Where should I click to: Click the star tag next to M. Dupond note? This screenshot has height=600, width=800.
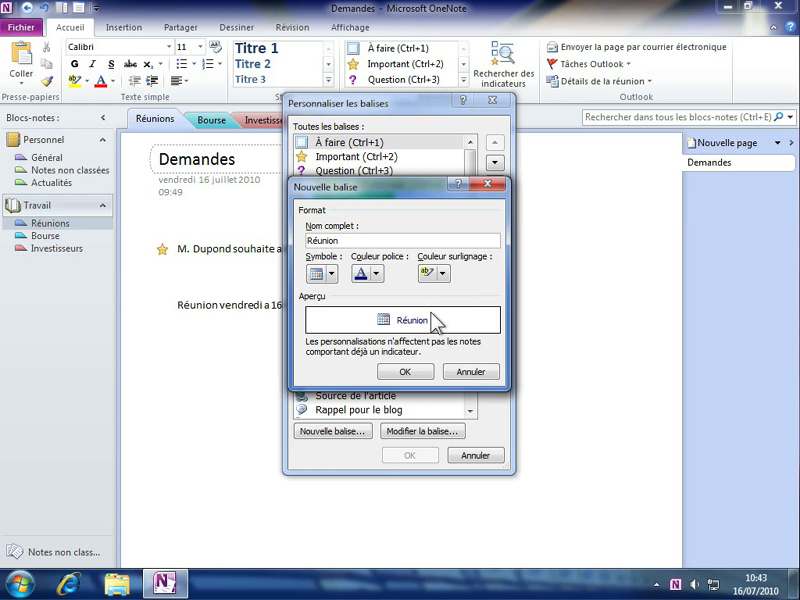click(162, 249)
